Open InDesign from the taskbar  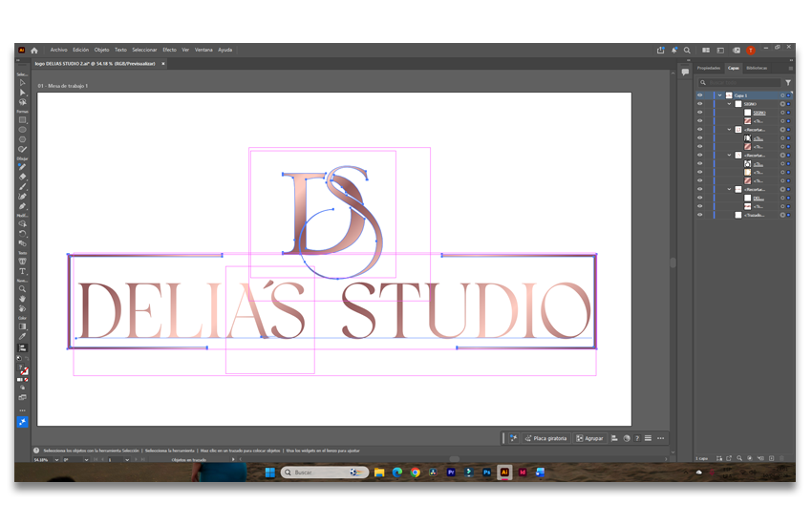[x=523, y=472]
